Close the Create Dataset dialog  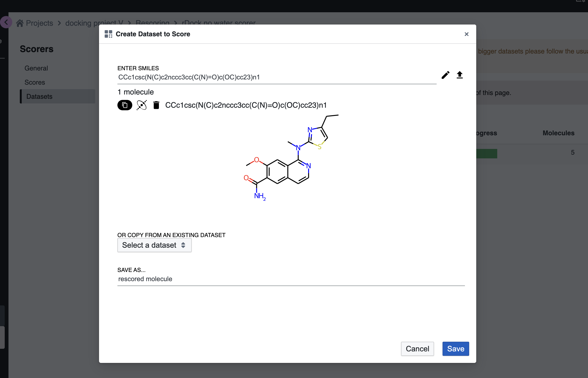(x=467, y=34)
